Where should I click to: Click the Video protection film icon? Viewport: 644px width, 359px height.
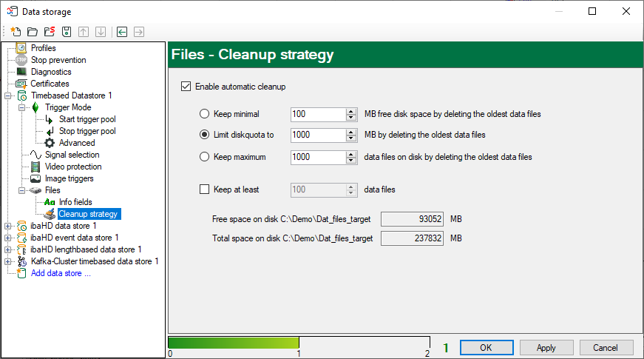point(35,167)
